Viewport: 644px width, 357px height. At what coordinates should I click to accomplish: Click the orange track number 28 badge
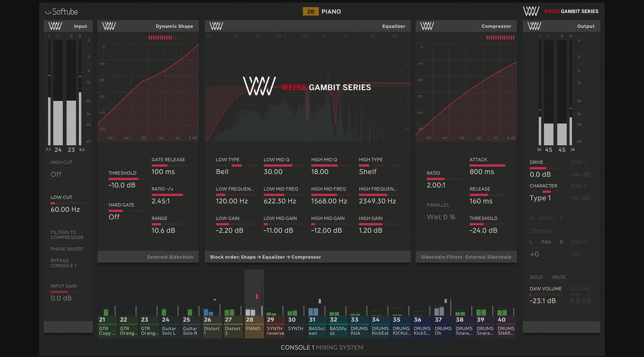coord(310,11)
